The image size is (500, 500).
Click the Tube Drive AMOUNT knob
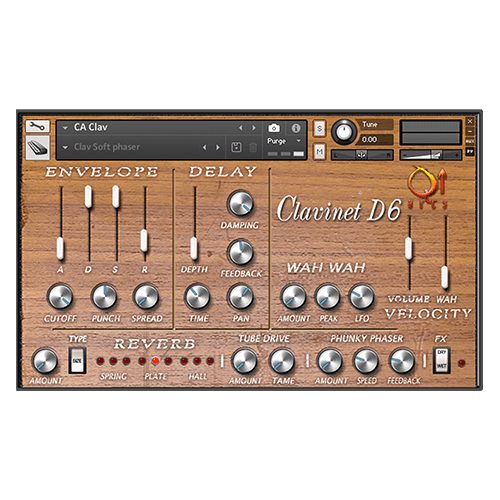(x=245, y=361)
